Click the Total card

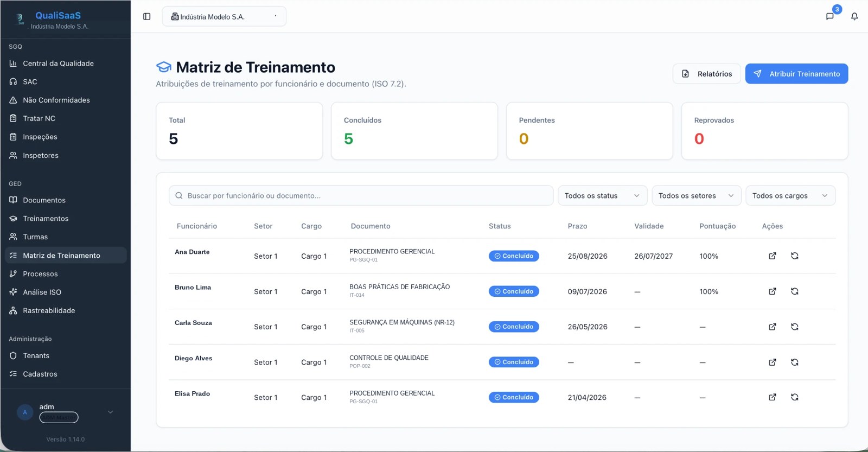239,131
